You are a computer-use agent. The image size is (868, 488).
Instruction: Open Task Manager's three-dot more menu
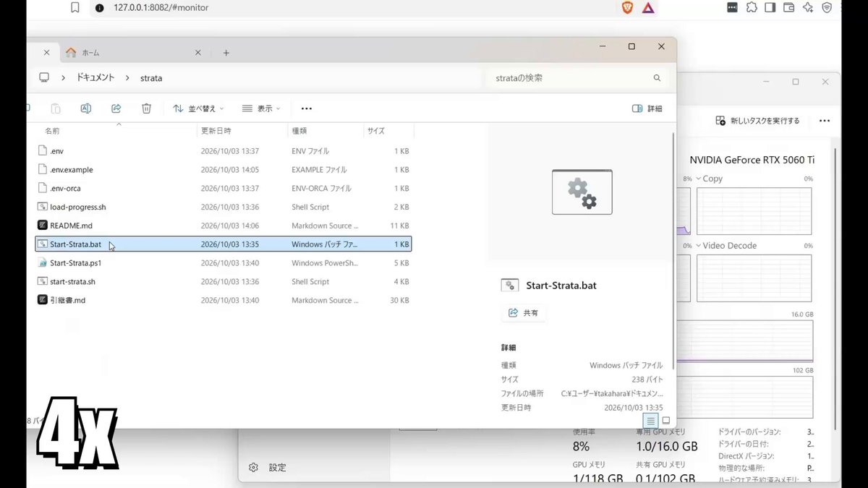click(x=825, y=121)
